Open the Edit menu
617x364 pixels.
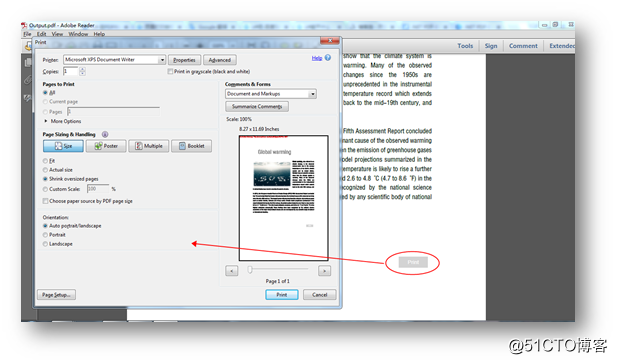tap(42, 34)
